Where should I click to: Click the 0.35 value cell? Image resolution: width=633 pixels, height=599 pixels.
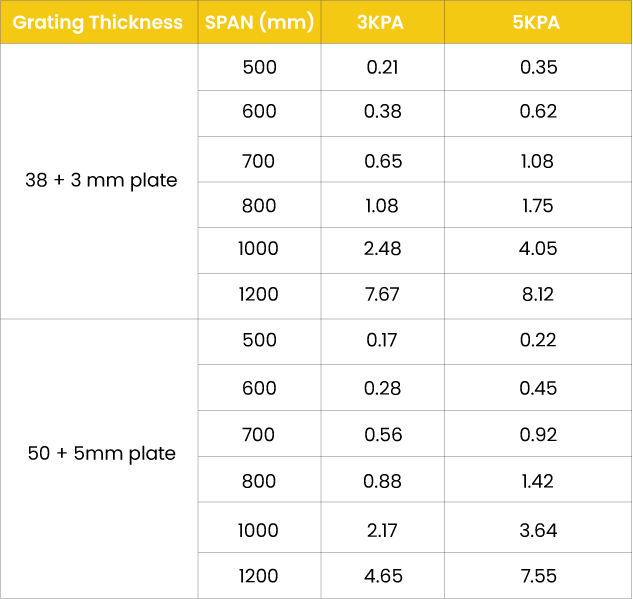click(x=538, y=68)
